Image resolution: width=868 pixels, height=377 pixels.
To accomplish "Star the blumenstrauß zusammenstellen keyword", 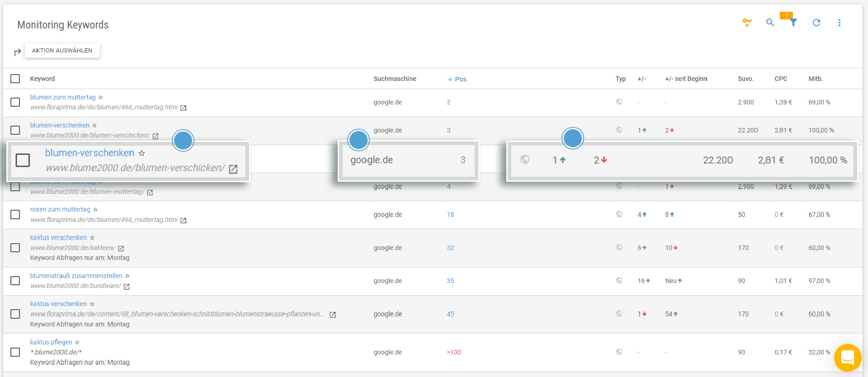I will pyautogui.click(x=127, y=276).
